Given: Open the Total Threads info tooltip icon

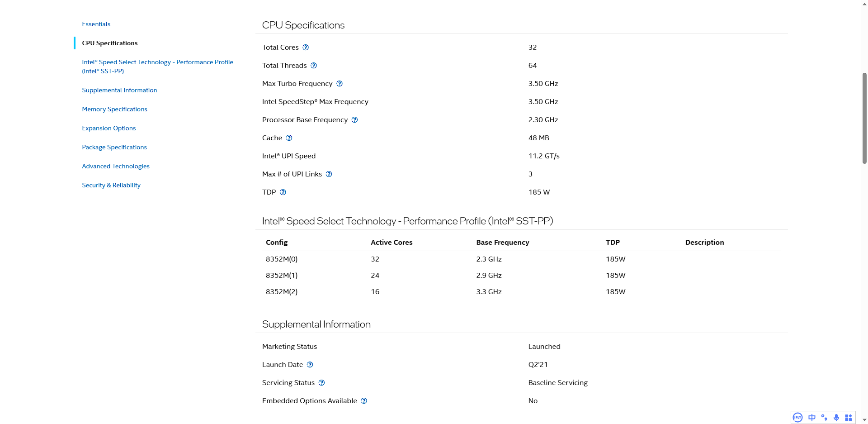Looking at the screenshot, I should tap(314, 66).
